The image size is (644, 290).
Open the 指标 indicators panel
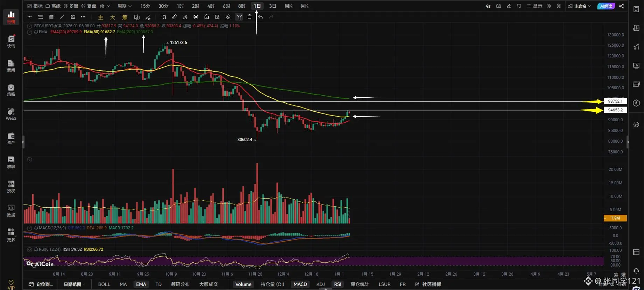pyautogui.click(x=35, y=6)
